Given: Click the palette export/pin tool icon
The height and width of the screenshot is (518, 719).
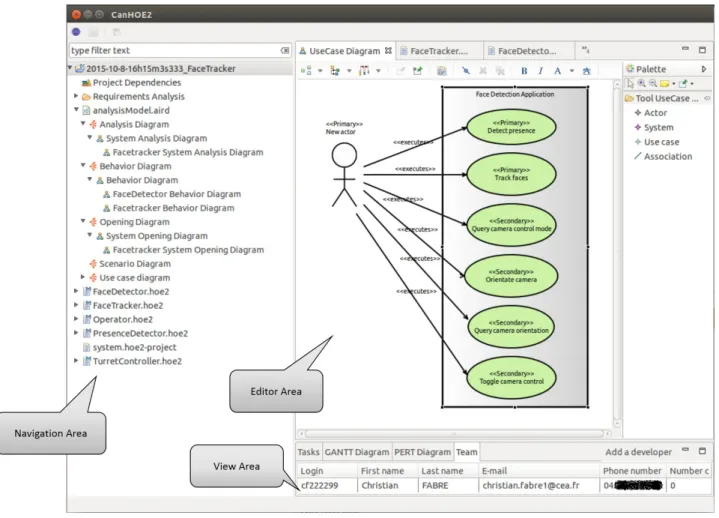Looking at the screenshot, I should click(683, 83).
